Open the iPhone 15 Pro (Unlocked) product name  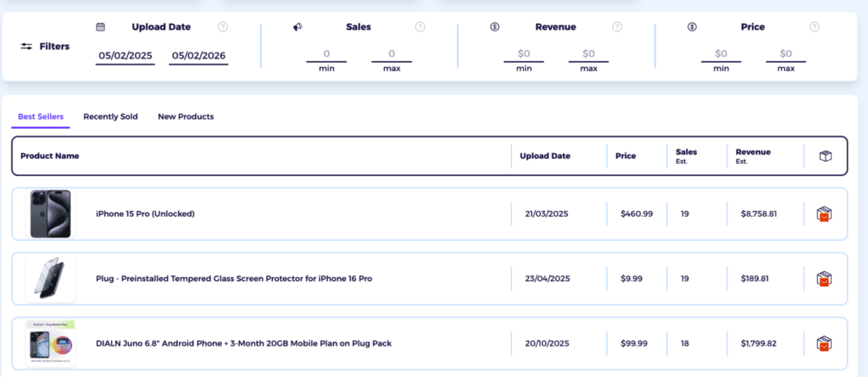click(145, 214)
